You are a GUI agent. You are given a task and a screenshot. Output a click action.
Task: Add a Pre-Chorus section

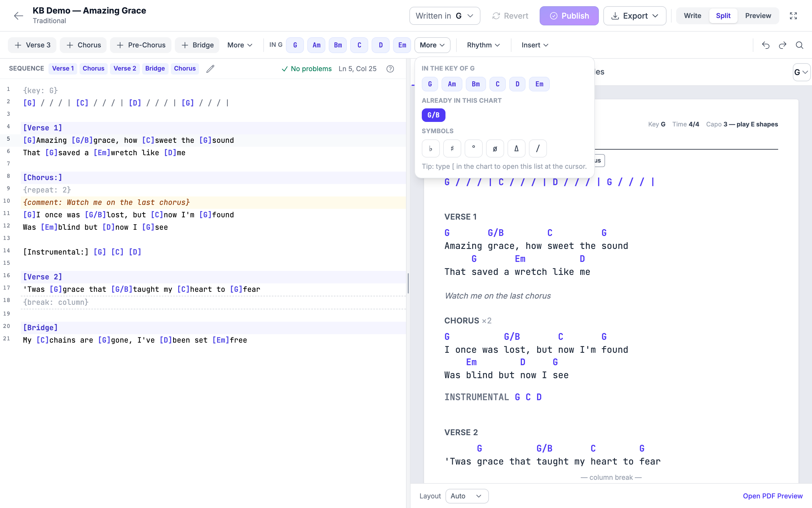(x=141, y=45)
